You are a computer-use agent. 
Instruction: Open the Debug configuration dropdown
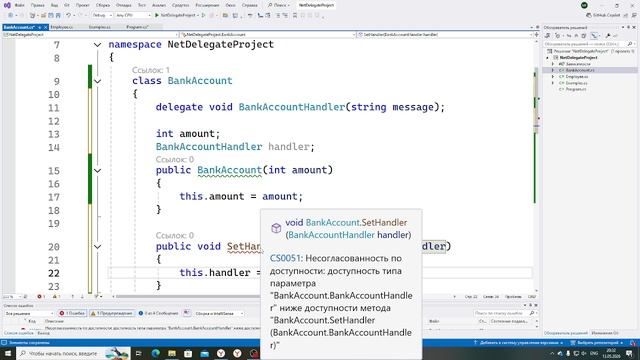102,15
